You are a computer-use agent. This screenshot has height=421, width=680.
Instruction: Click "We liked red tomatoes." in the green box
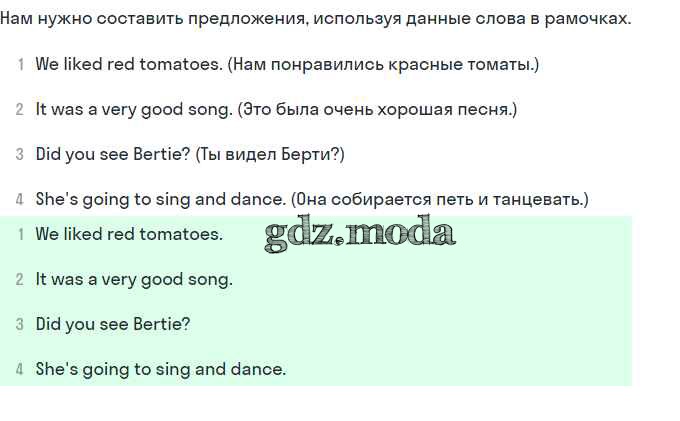129,234
